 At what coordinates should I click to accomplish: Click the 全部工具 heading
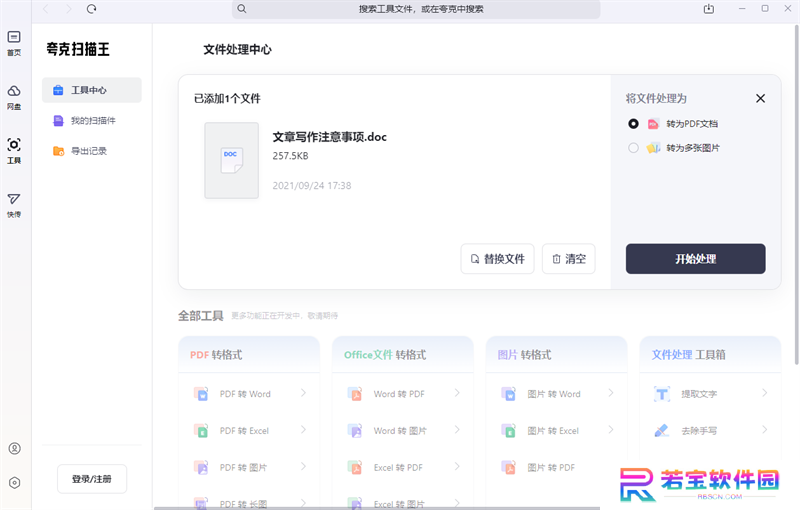point(201,316)
